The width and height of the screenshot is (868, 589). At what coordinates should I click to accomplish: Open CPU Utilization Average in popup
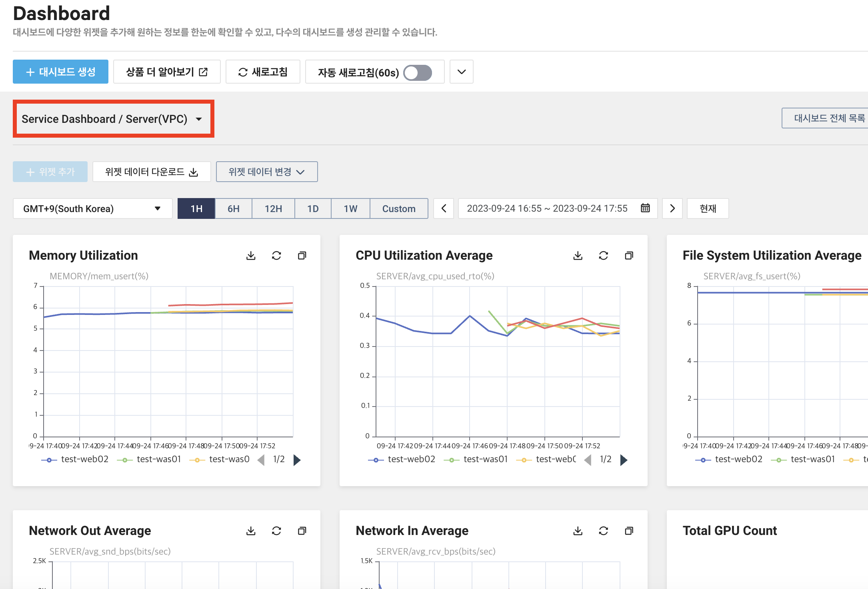click(629, 256)
